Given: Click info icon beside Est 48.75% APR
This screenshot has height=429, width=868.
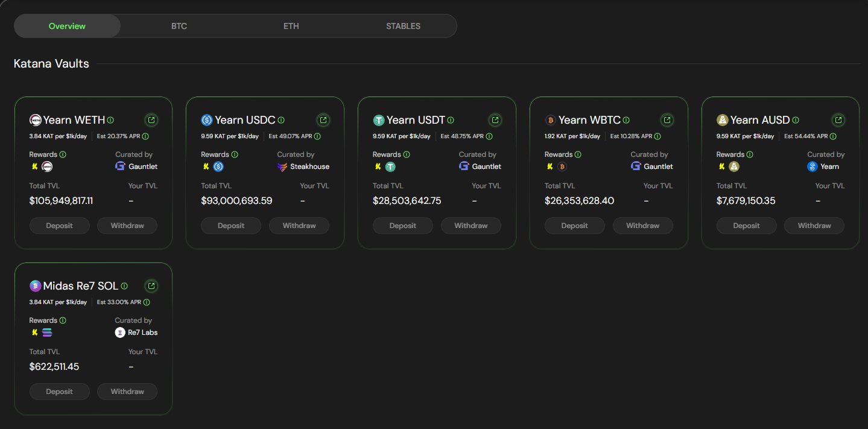Looking at the screenshot, I should (x=489, y=136).
